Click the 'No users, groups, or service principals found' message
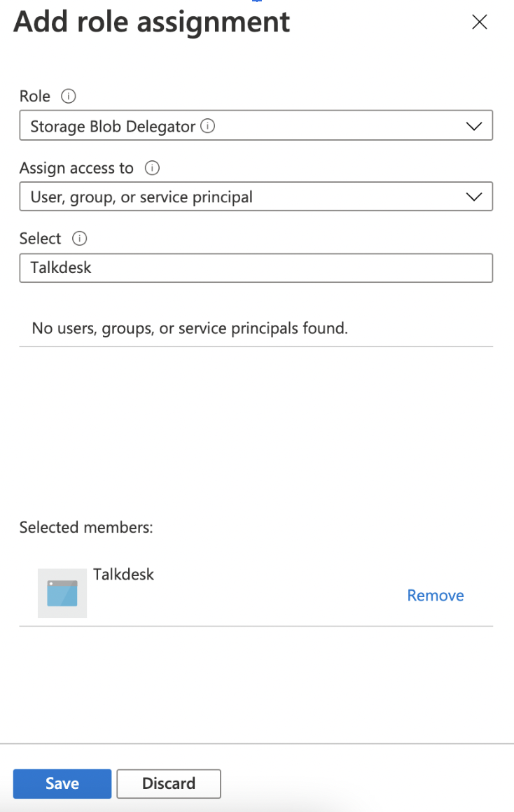 tap(189, 328)
